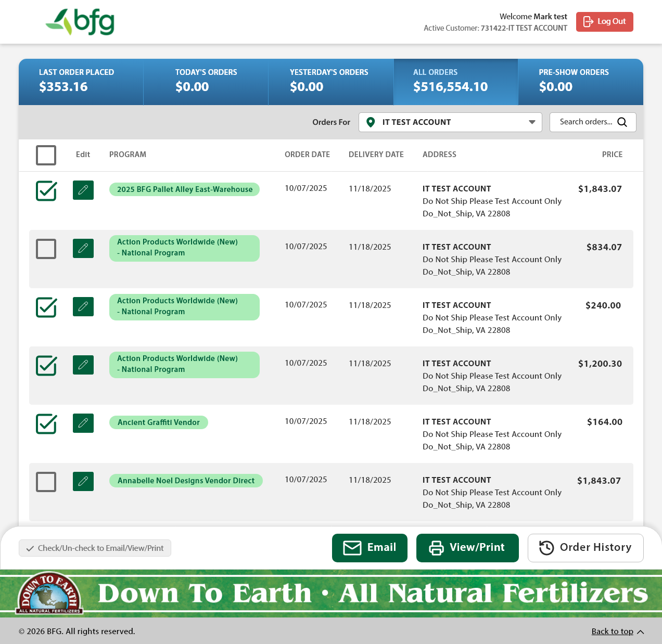Edit the $834.07 Action Products order

pos(83,248)
